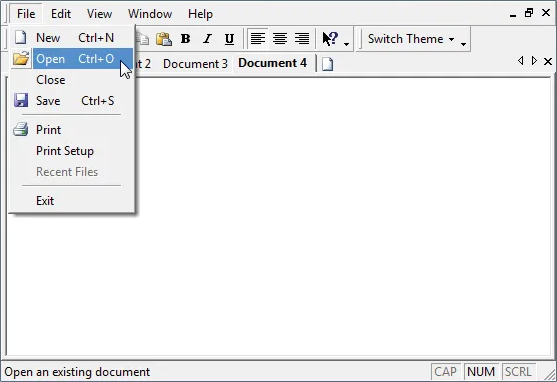
Task: Restore down the application window
Action: tap(529, 13)
